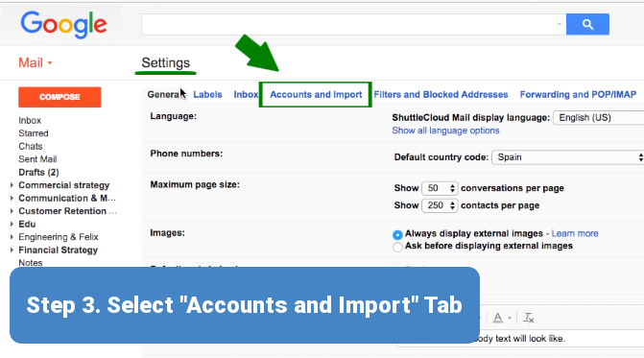Screen dimensions: 644x358
Task: Open the Edu label
Action: point(27,225)
